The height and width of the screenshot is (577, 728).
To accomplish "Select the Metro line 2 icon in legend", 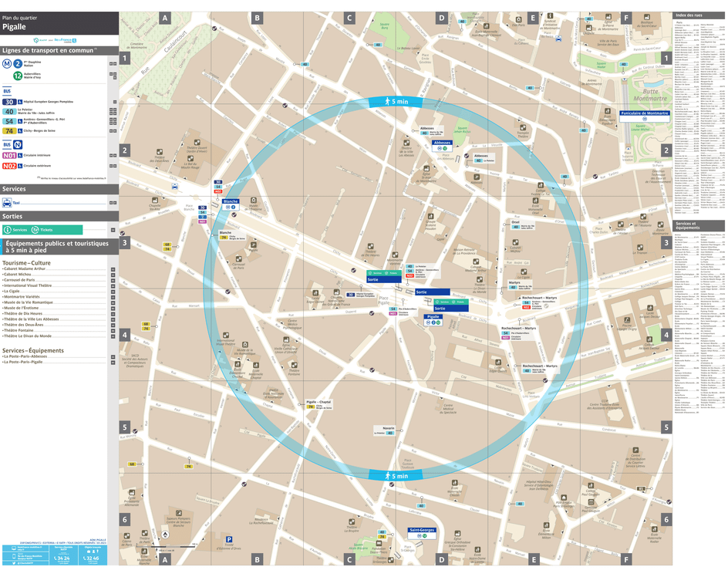I will tap(17, 63).
